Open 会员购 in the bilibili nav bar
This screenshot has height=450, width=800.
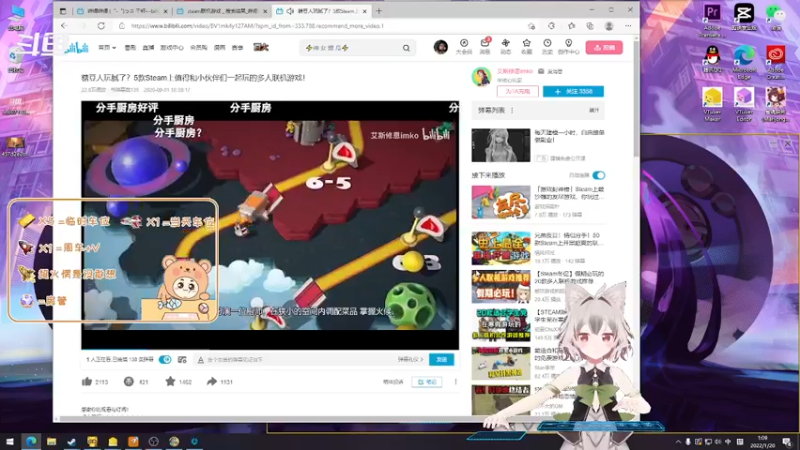click(x=198, y=47)
